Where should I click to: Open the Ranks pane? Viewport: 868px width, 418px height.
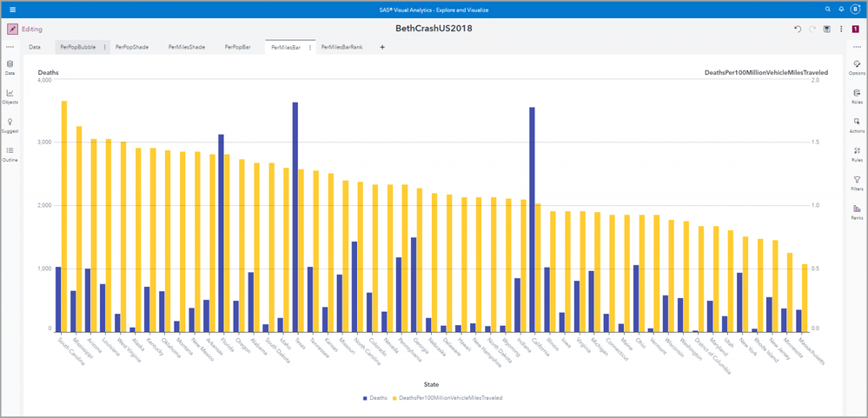857,213
